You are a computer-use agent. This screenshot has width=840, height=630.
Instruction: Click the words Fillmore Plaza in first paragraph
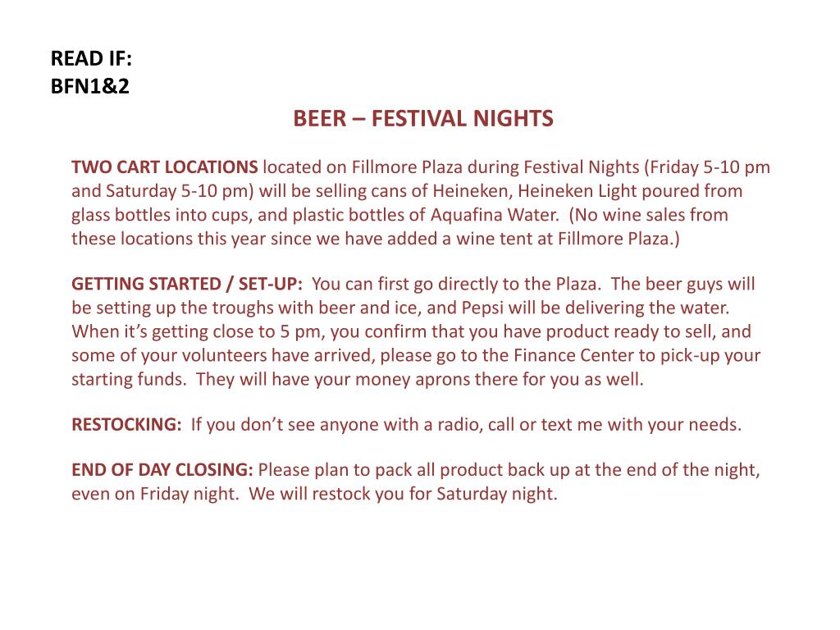(x=407, y=167)
